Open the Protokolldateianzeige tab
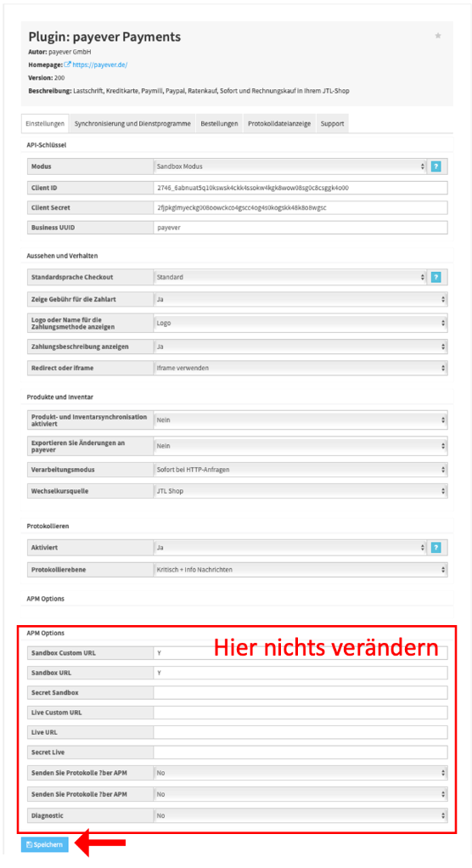Viewport: 472px width, 868px height. 279,123
